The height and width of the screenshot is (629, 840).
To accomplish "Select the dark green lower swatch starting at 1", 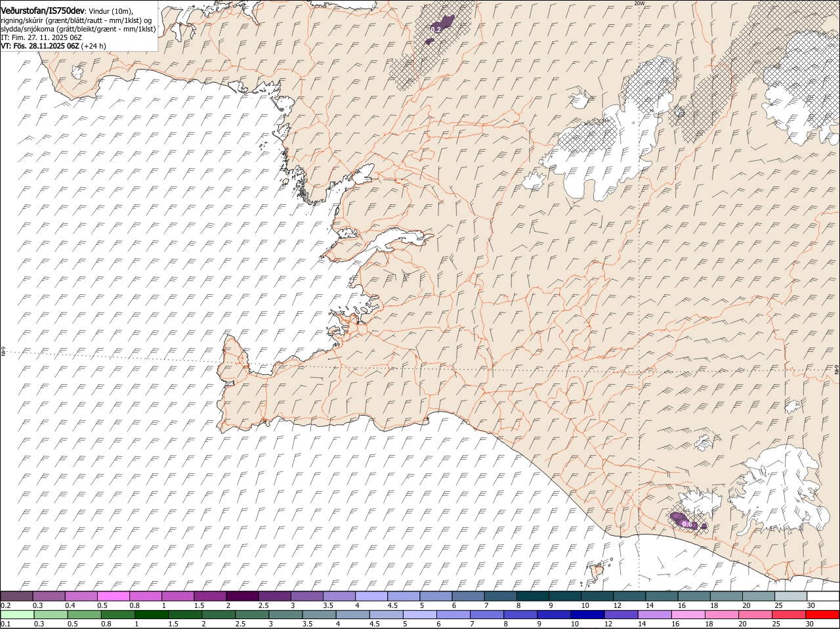I will pyautogui.click(x=151, y=615).
